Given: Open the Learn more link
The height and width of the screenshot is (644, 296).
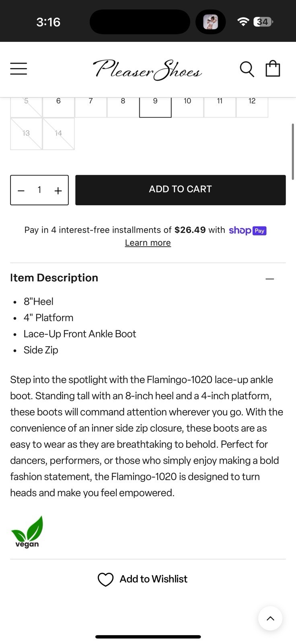Looking at the screenshot, I should [x=148, y=243].
